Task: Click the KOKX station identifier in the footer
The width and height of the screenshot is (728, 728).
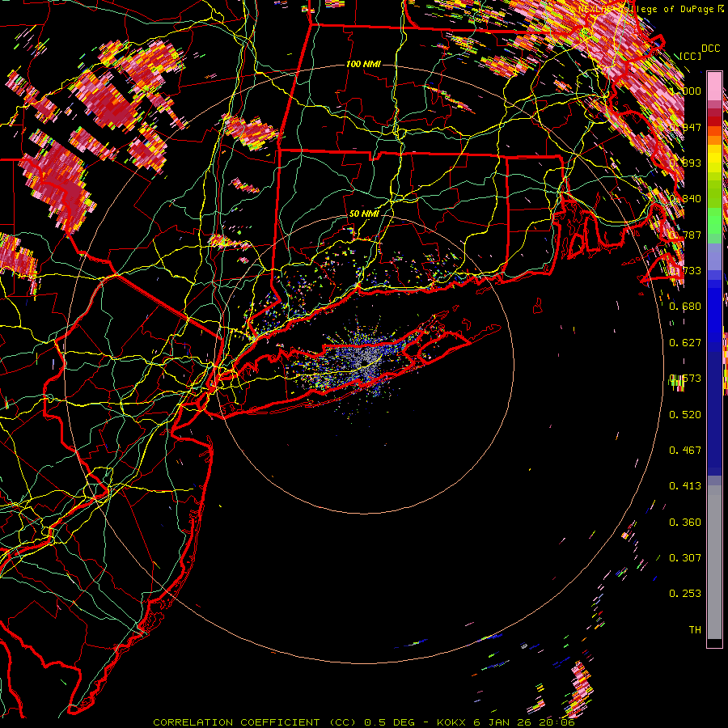Action: click(x=451, y=722)
